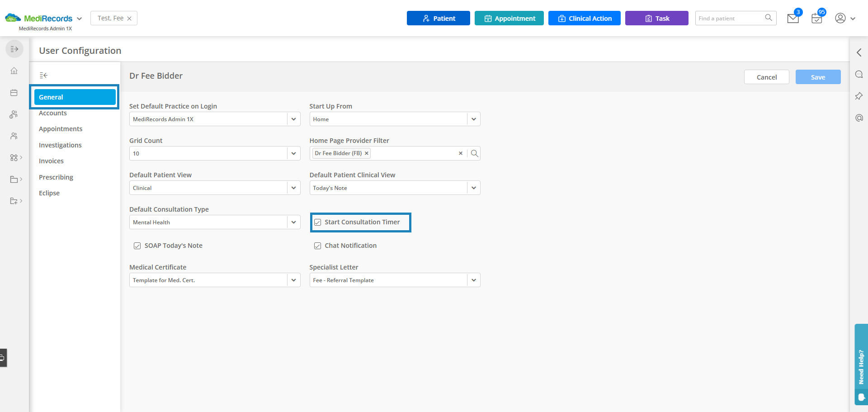Collapse the right side panel arrow
This screenshot has height=412, width=868.
pyautogui.click(x=859, y=52)
